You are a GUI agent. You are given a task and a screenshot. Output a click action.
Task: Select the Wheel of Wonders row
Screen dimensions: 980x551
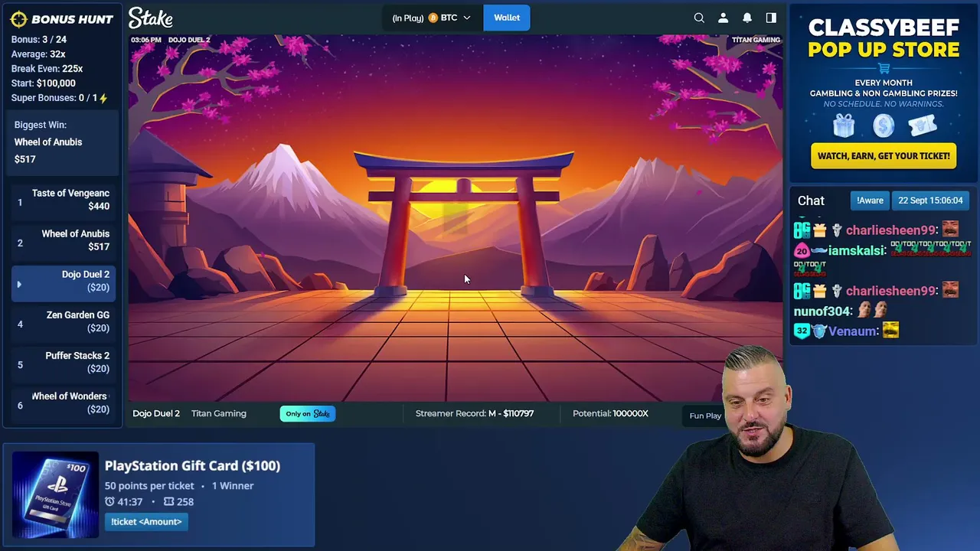click(x=64, y=403)
